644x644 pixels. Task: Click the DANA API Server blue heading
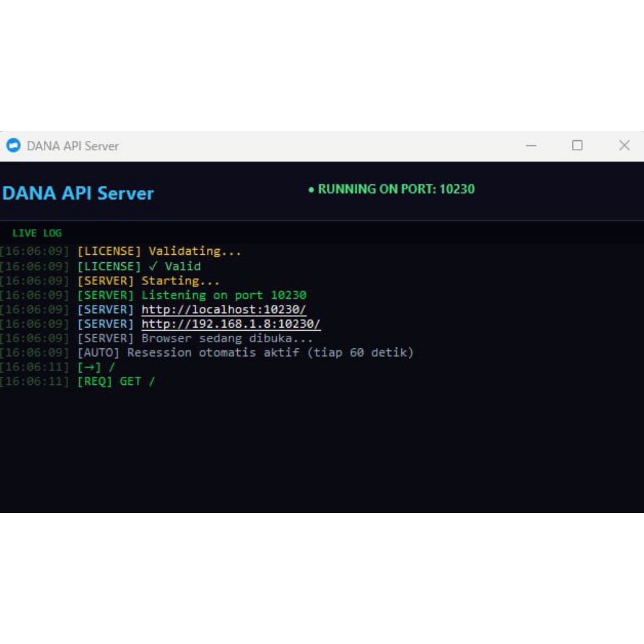click(x=78, y=194)
